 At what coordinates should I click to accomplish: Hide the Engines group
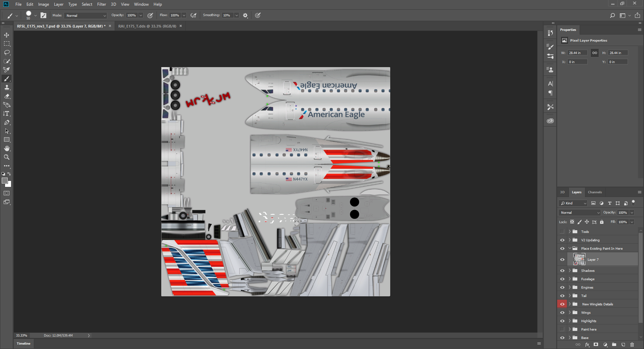pos(562,287)
